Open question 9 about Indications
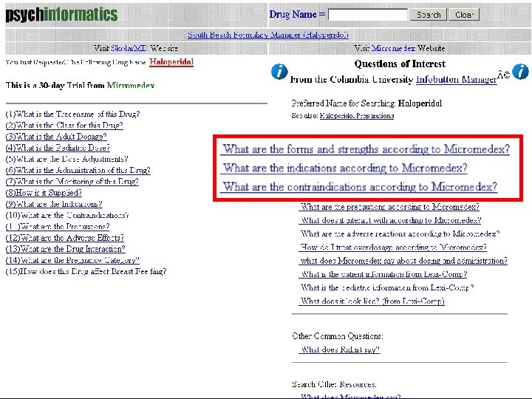Viewport: 532px width, 399px height. [54, 204]
